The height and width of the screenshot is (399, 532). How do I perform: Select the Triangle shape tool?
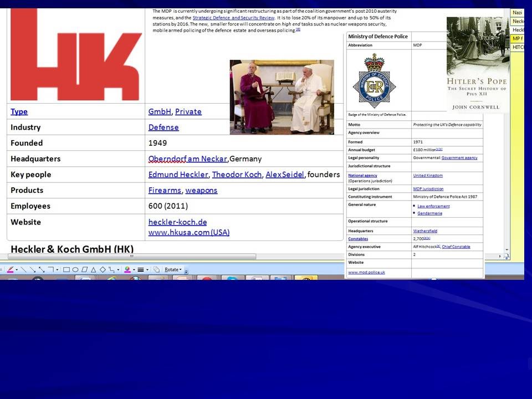(x=93, y=270)
